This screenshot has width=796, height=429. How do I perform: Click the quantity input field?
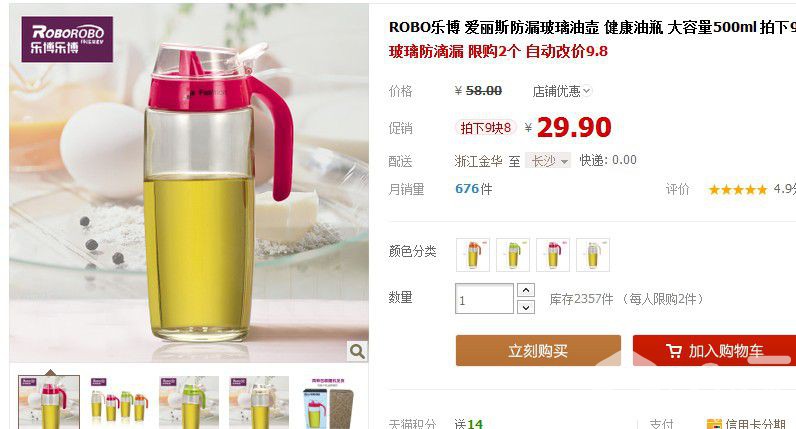[x=484, y=299]
